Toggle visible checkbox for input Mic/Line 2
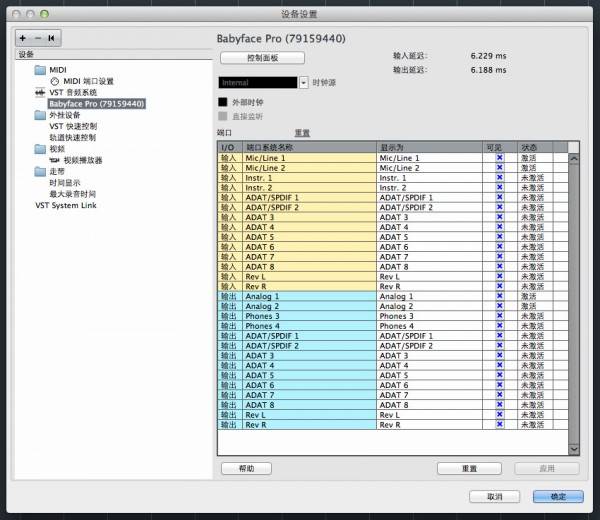 coord(499,168)
